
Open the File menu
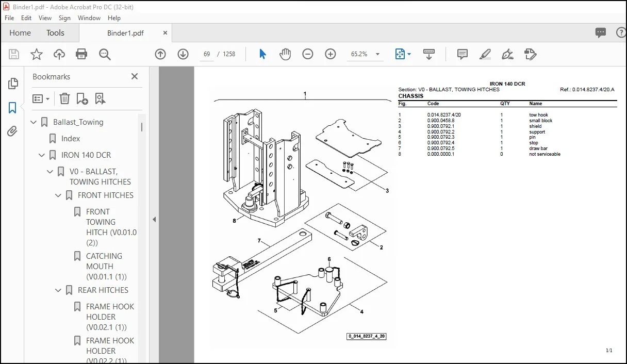click(x=9, y=18)
